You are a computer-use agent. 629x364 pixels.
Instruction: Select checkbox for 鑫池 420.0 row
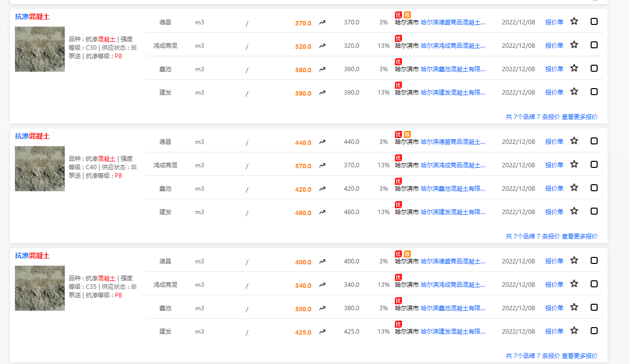click(x=594, y=188)
